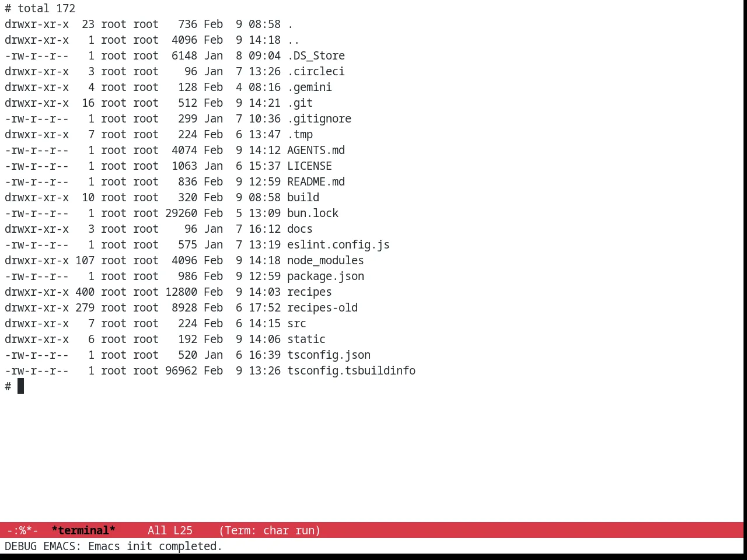Click the .circleci directory entry
The width and height of the screenshot is (747, 560).
tap(316, 71)
